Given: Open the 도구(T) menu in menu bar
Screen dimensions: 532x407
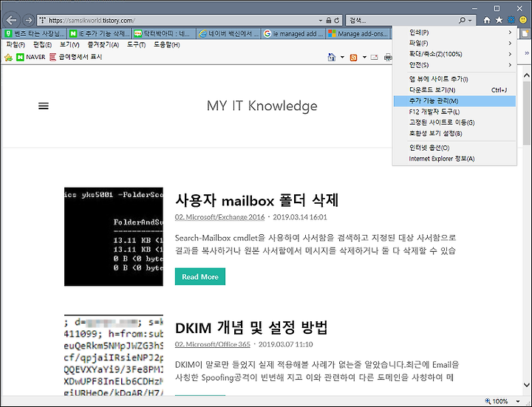Looking at the screenshot, I should [136, 45].
